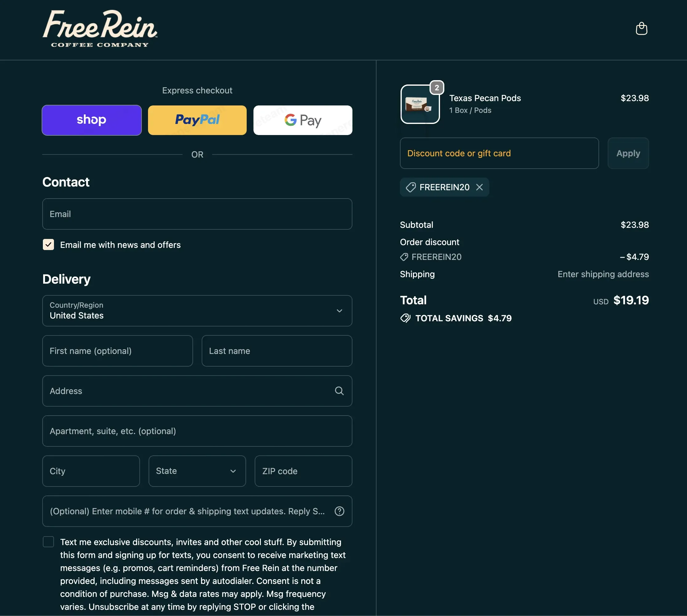The height and width of the screenshot is (616, 687).
Task: Uncheck Email me with news and offers
Action: 48,244
